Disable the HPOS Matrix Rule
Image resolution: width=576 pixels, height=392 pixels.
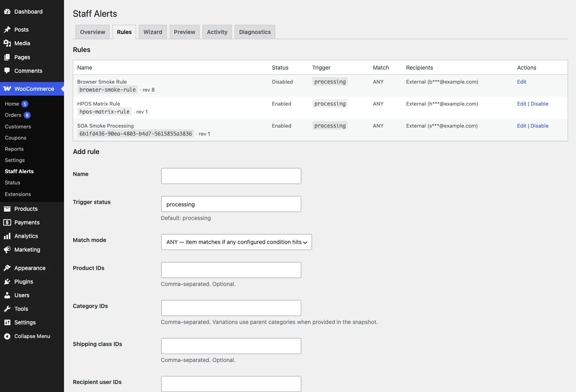(x=540, y=104)
